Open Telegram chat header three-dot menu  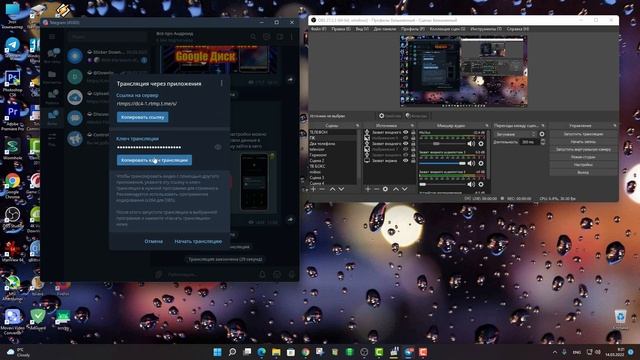(x=292, y=37)
